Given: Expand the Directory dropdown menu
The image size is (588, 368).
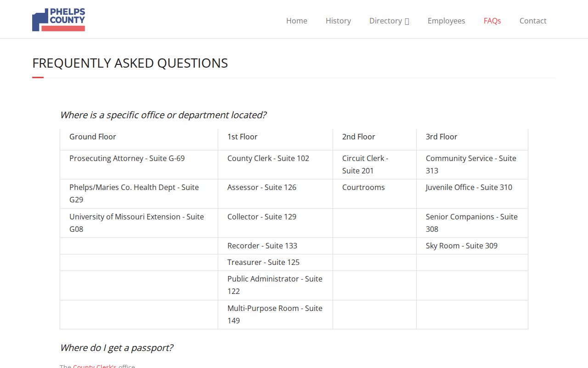Looking at the screenshot, I should pyautogui.click(x=389, y=21).
